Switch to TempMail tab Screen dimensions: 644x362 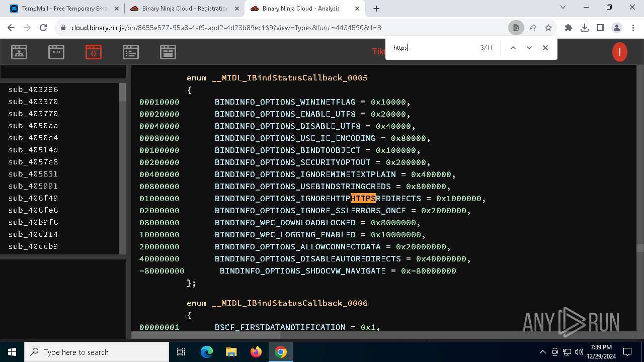64,9
